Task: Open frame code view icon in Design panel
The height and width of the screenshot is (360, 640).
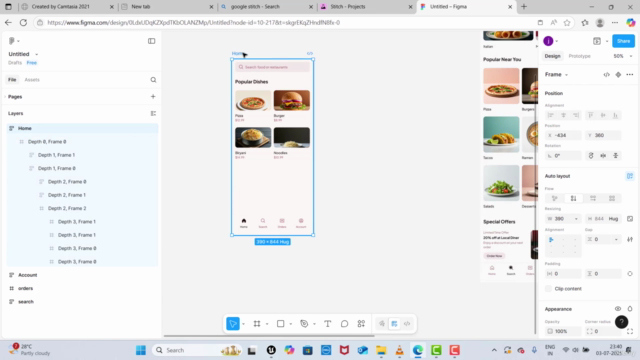Action: pos(607,75)
